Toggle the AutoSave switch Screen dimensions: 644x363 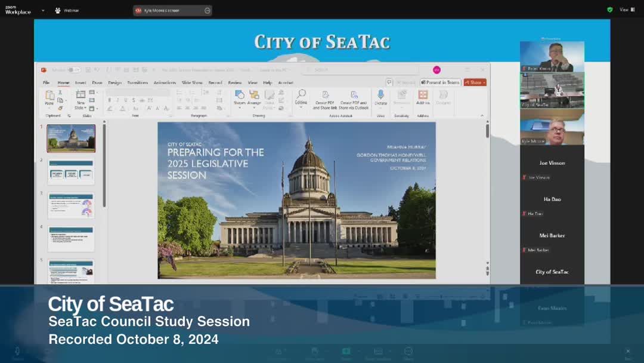[x=73, y=70]
